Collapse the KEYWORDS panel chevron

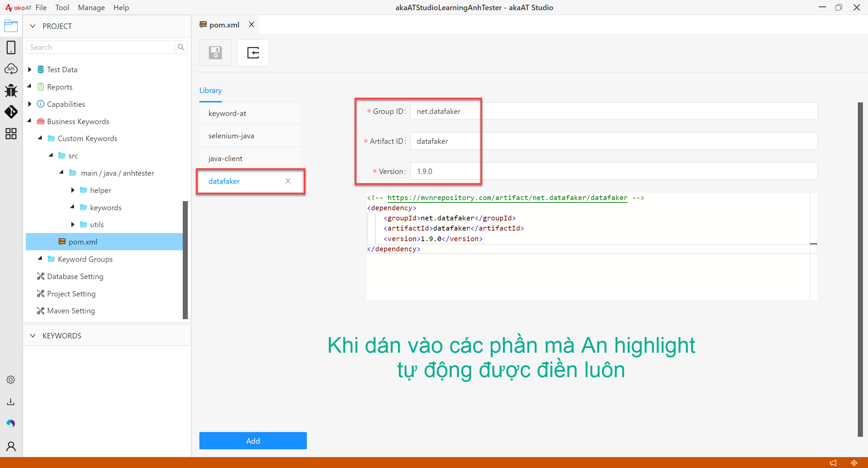[33, 336]
